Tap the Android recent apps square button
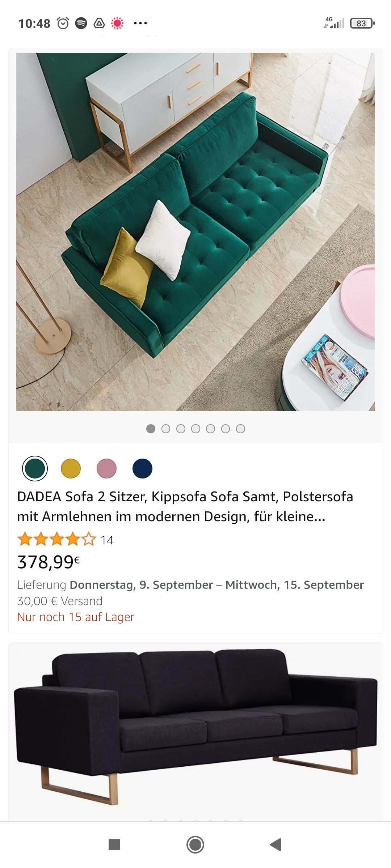 pos(114,844)
